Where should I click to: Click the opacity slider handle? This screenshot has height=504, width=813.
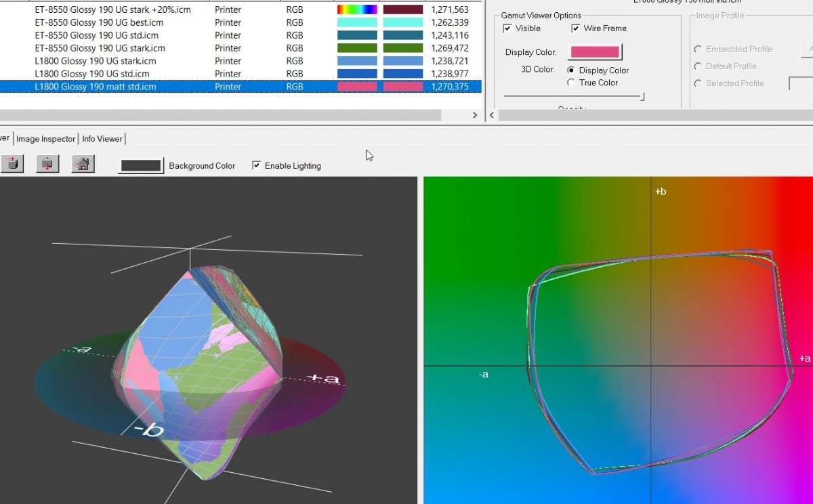pyautogui.click(x=642, y=98)
